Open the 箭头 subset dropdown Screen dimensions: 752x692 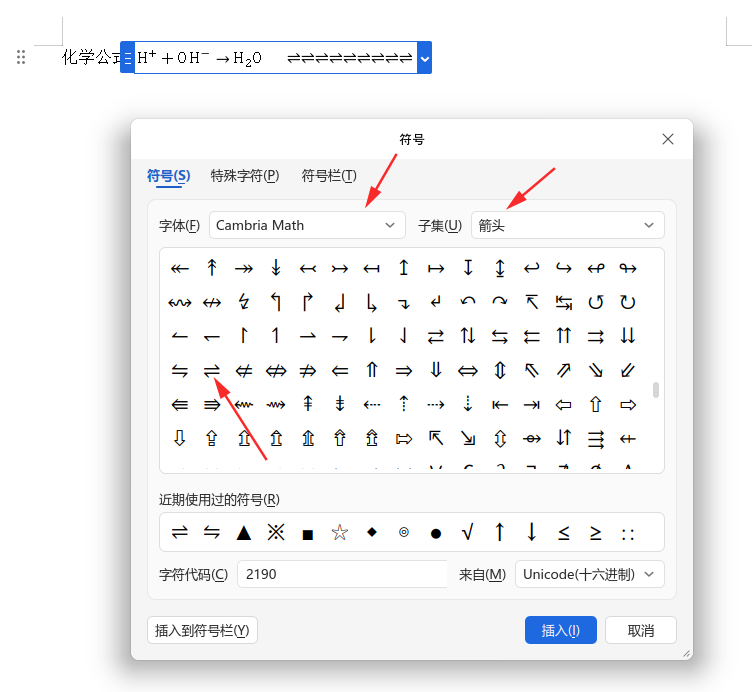point(568,225)
